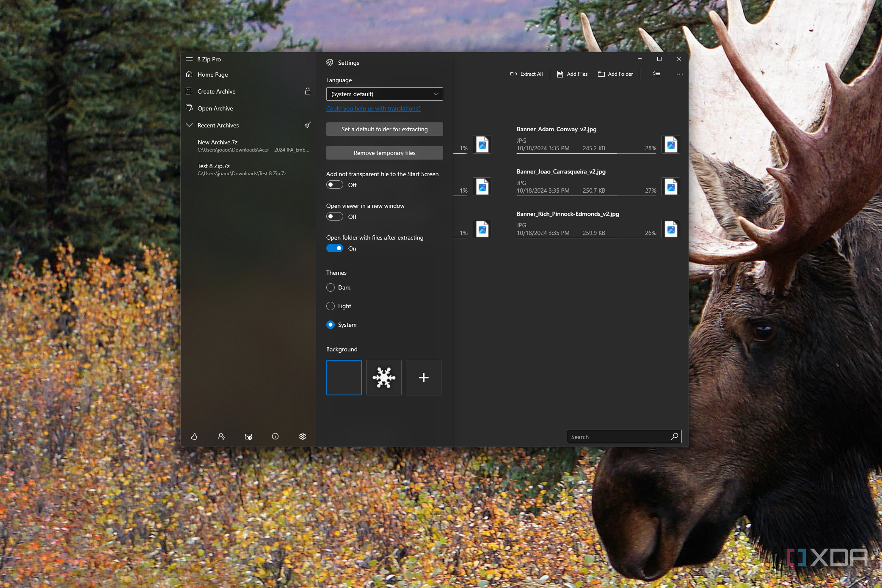
Task: Select the Light theme radio button
Action: (x=331, y=306)
